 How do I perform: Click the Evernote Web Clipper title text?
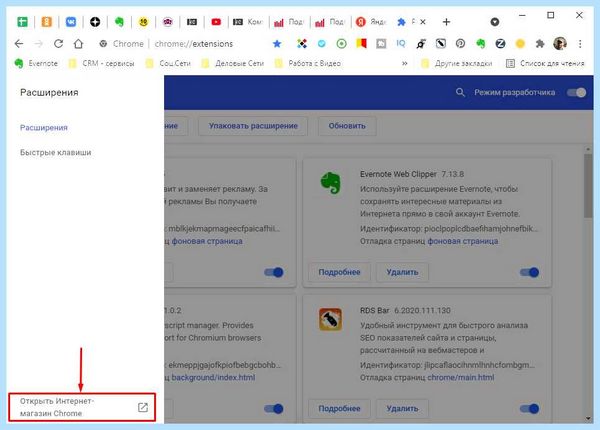tap(398, 174)
